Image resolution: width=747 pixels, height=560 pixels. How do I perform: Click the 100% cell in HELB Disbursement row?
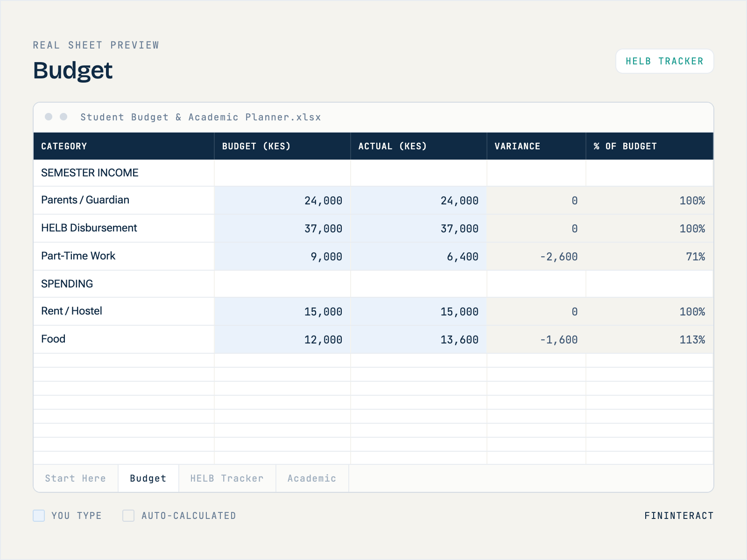650,229
